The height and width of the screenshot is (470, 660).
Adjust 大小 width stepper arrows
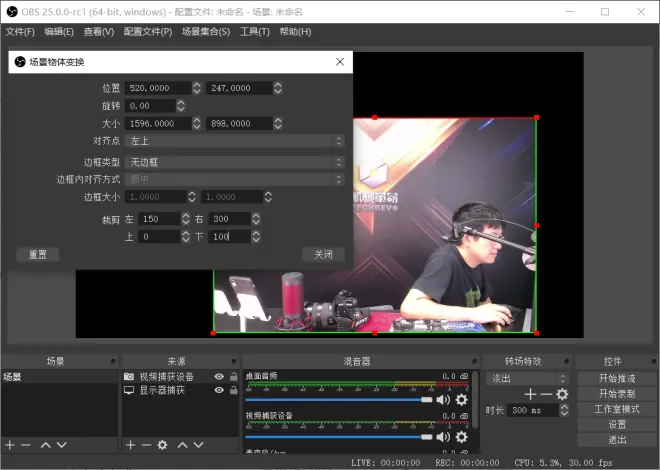[x=197, y=123]
